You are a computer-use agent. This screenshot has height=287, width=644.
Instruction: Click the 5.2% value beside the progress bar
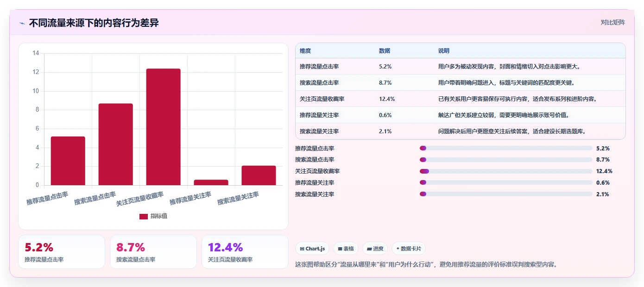click(x=603, y=149)
